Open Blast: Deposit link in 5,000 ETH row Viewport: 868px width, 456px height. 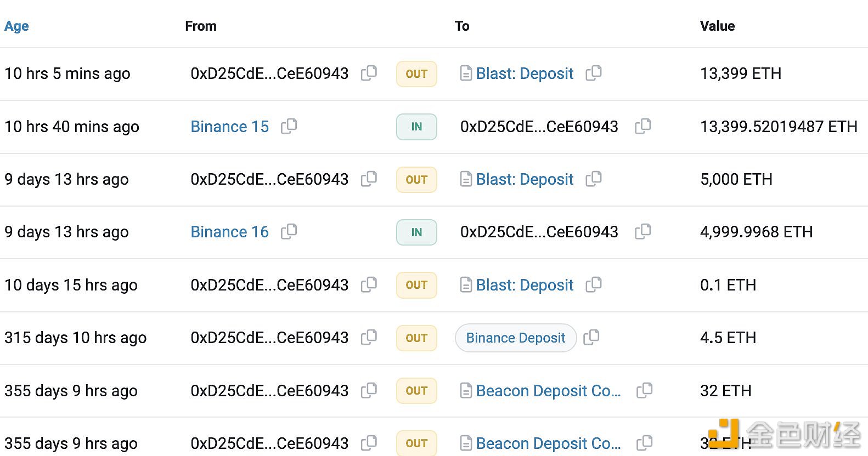pos(525,179)
